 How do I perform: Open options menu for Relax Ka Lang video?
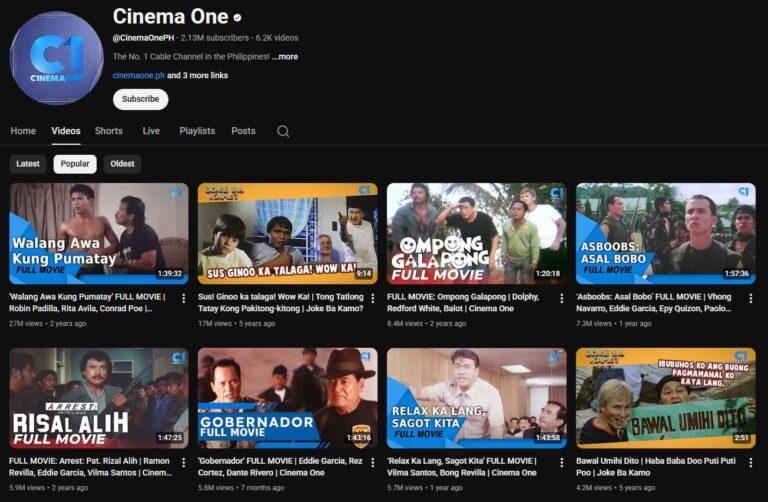[562, 462]
